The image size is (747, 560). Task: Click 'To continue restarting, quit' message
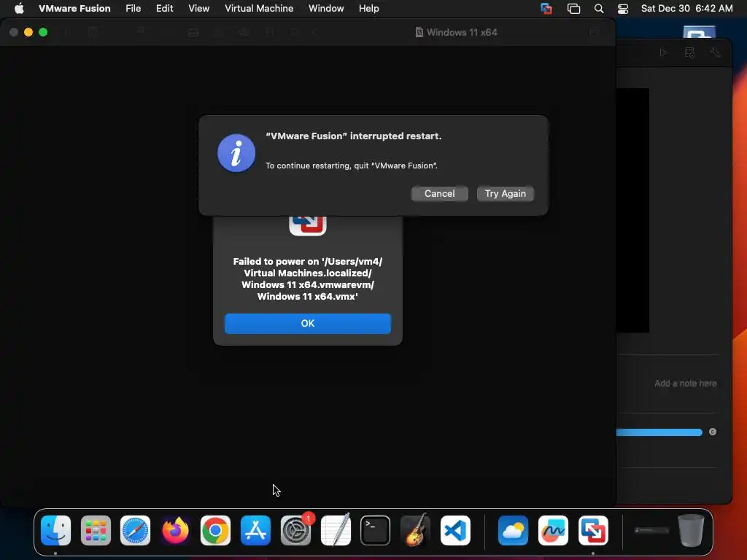pos(351,166)
